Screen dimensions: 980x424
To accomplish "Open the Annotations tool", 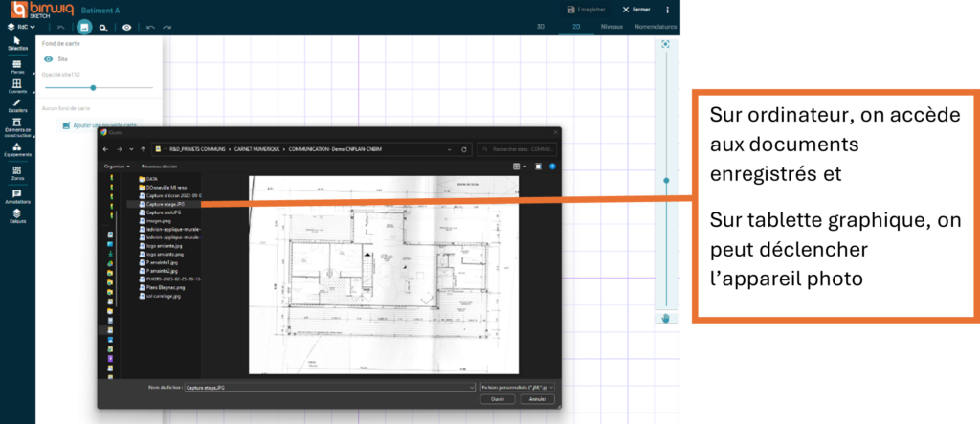I will tap(17, 197).
